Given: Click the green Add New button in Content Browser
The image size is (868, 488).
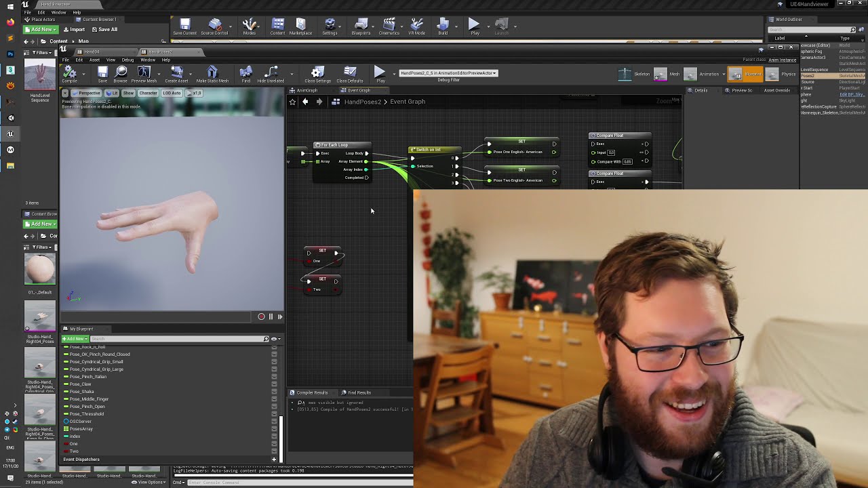Looking at the screenshot, I should click(x=41, y=30).
